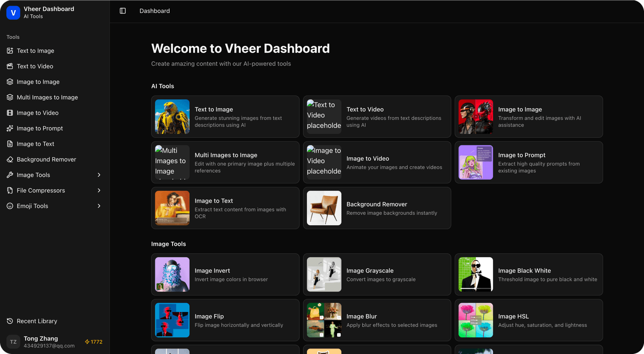Toggle the sidebar panel icon at top

(x=123, y=11)
